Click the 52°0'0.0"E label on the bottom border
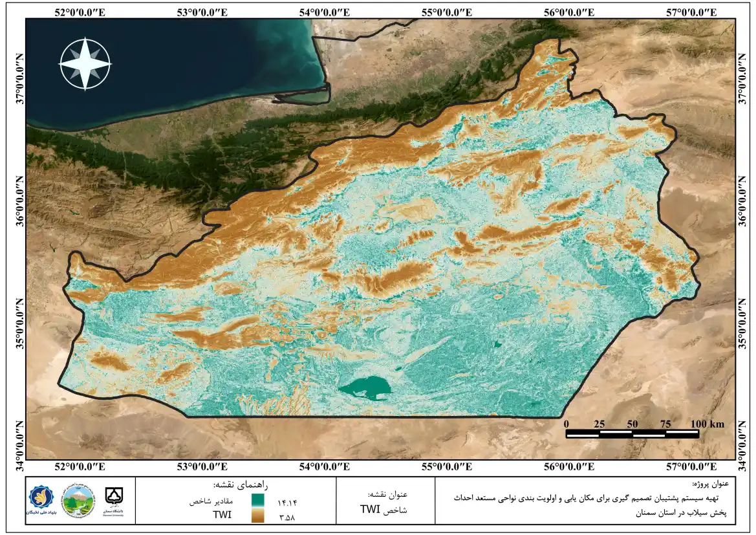The height and width of the screenshot is (535, 756). 80,466
